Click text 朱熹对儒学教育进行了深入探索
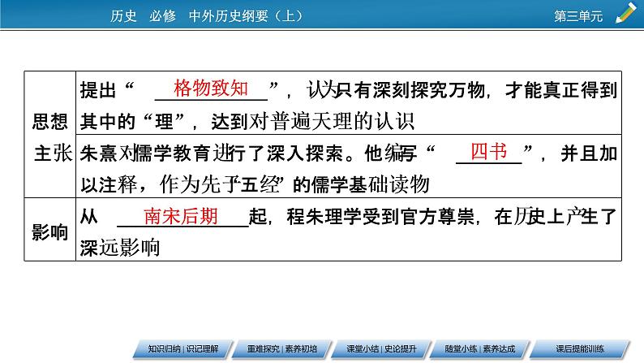The width and height of the screenshot is (644, 363). (x=212, y=153)
